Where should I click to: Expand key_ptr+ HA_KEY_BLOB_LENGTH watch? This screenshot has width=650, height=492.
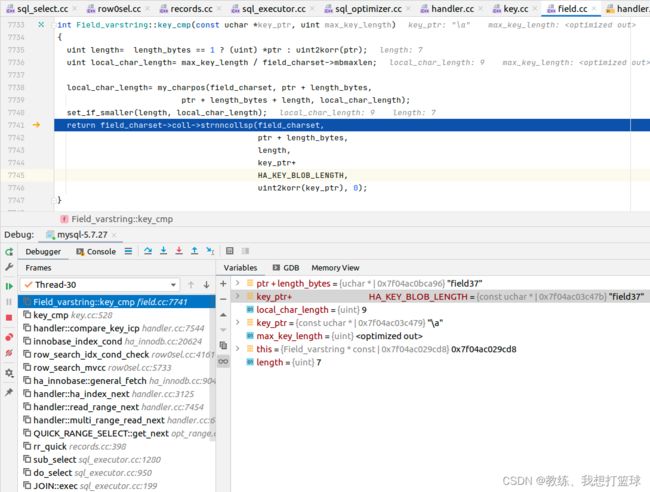pyautogui.click(x=238, y=296)
